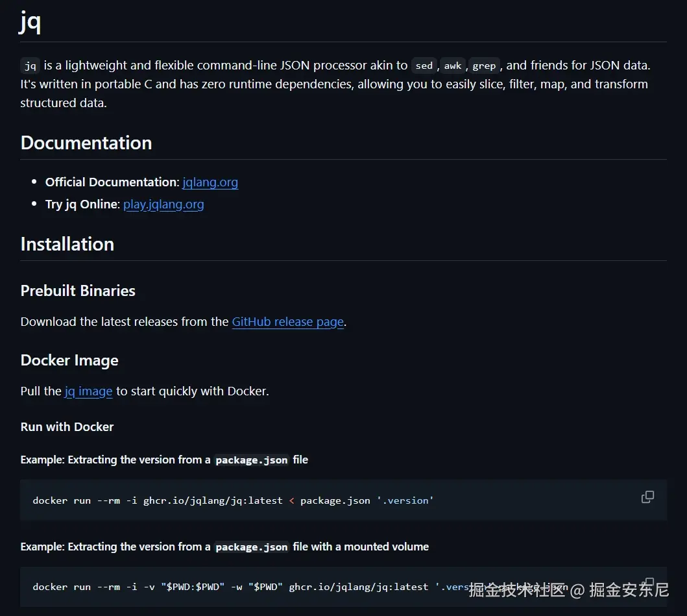Click the docker run command with $PWD volume

300,587
